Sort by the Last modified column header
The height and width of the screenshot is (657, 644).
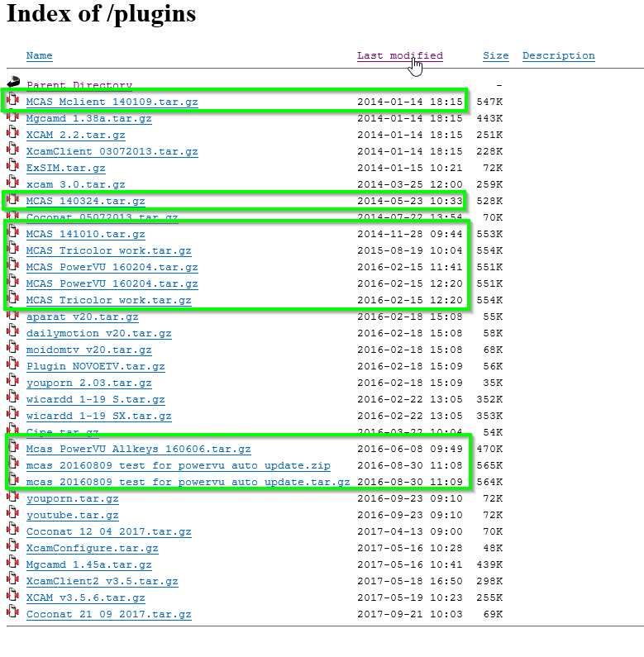(400, 55)
